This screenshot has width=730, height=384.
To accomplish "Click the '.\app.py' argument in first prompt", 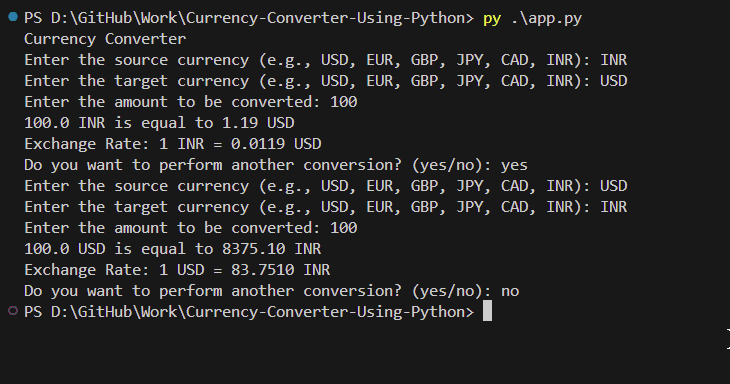I will pos(546,19).
